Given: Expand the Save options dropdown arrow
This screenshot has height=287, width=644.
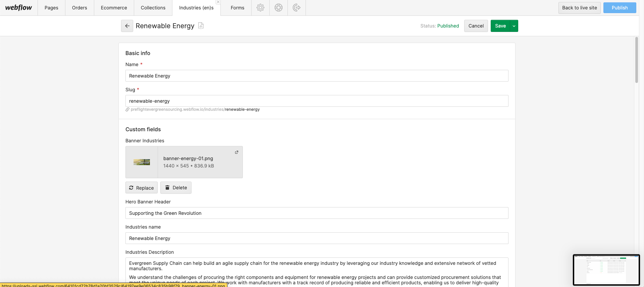Looking at the screenshot, I should click(x=514, y=26).
